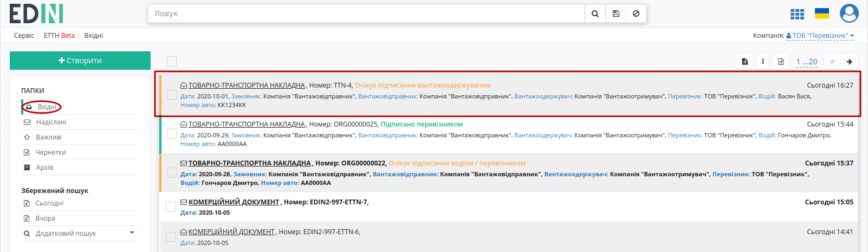Click the search magnifier icon
This screenshot has width=868, height=252.
pos(595,14)
